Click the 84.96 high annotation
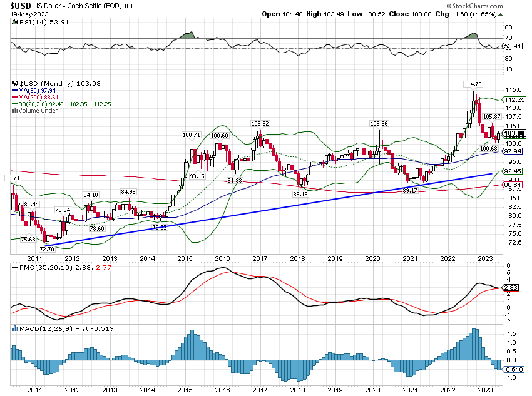 click(x=128, y=191)
